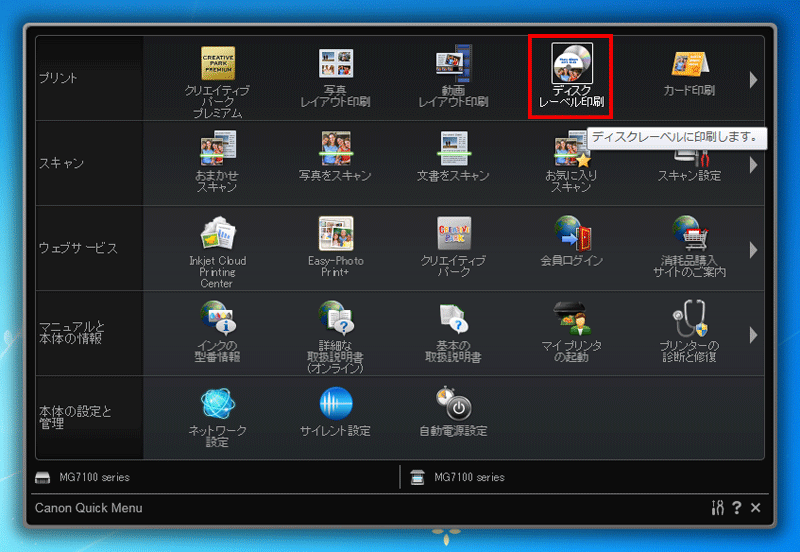The image size is (800, 552).
Task: Launch Easy-PhotoPrint+
Action: (x=335, y=246)
